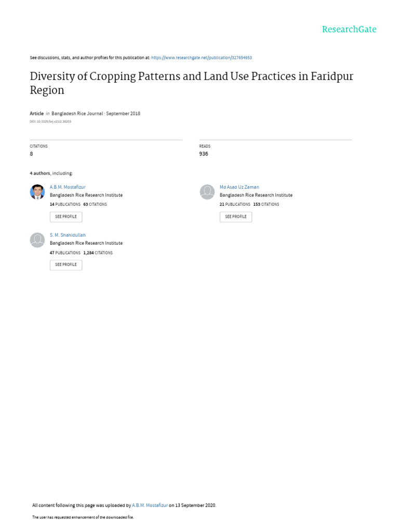The width and height of the screenshot is (399, 532).
Task: Open S. M. Shahidullah author name link
Action: [x=68, y=235]
